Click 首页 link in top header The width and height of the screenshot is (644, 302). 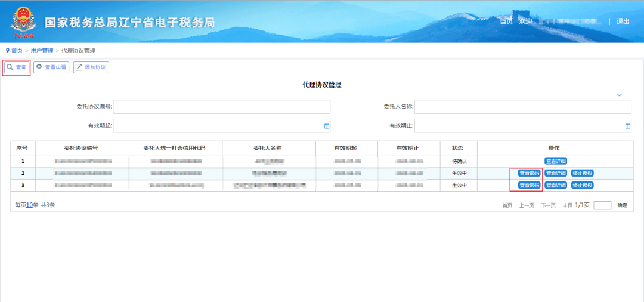[x=506, y=21]
